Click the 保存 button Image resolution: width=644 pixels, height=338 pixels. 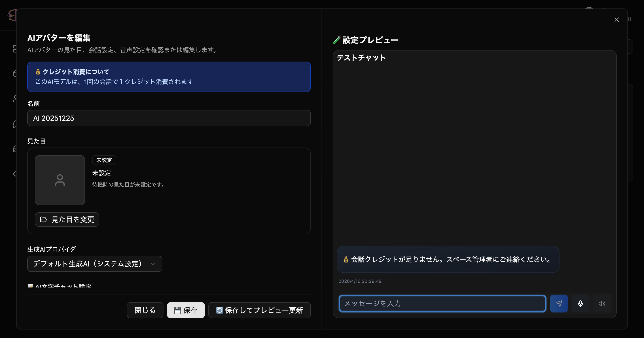[x=186, y=310]
